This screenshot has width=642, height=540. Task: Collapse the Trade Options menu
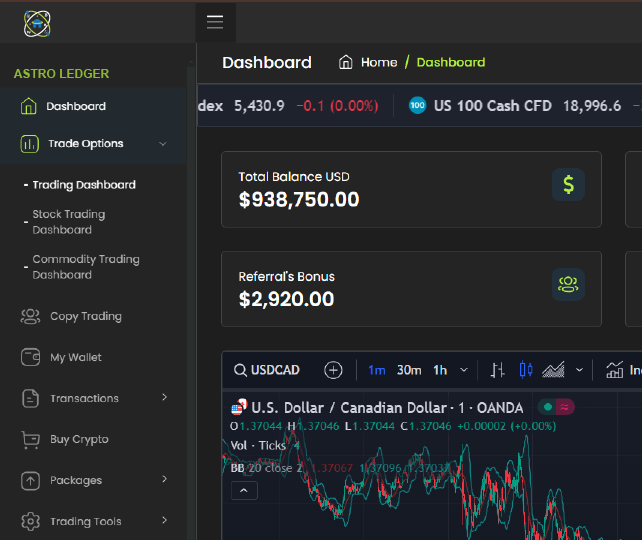(x=163, y=144)
